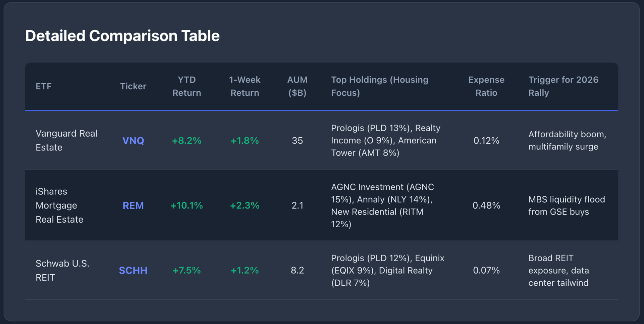Click the Expense Ratio column header
The image size is (644, 324).
[x=486, y=86]
